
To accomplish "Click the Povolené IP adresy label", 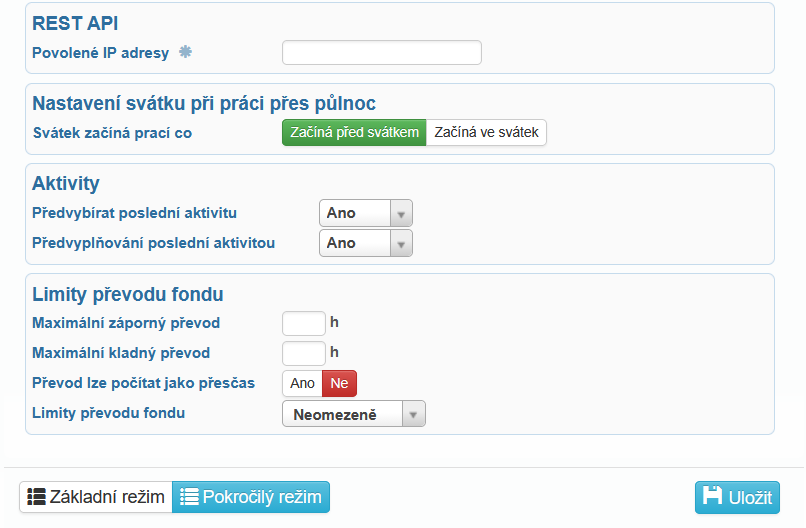I will [100, 53].
